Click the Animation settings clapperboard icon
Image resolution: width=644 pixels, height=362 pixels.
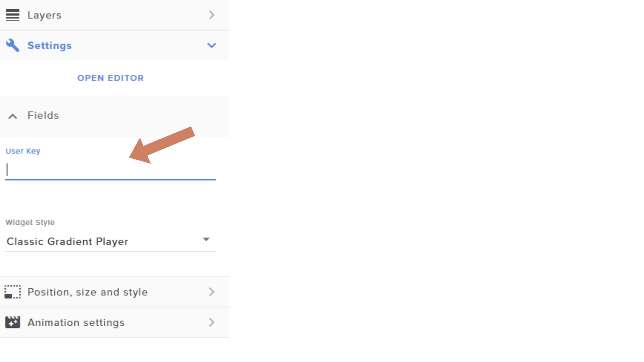[12, 322]
